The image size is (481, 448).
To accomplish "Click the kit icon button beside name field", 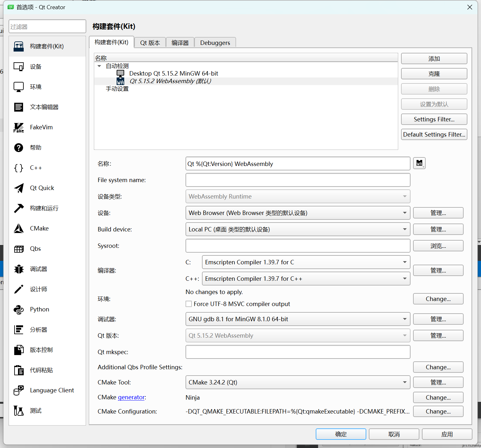I will (x=419, y=163).
